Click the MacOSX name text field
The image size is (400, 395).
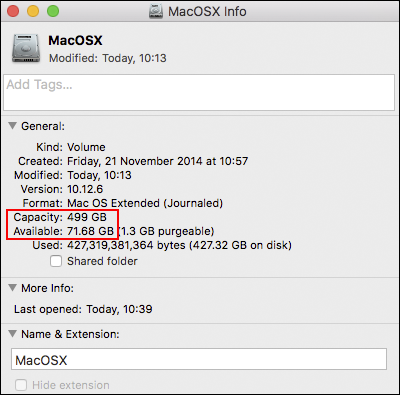[x=199, y=359]
